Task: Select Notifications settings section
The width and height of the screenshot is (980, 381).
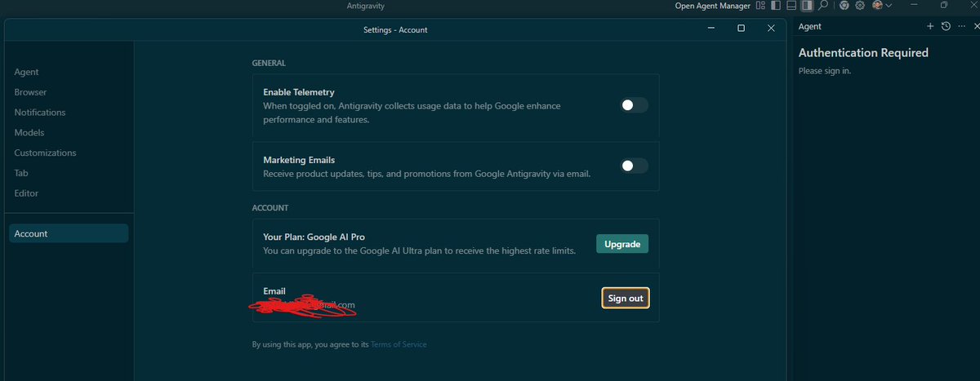Action: tap(40, 113)
